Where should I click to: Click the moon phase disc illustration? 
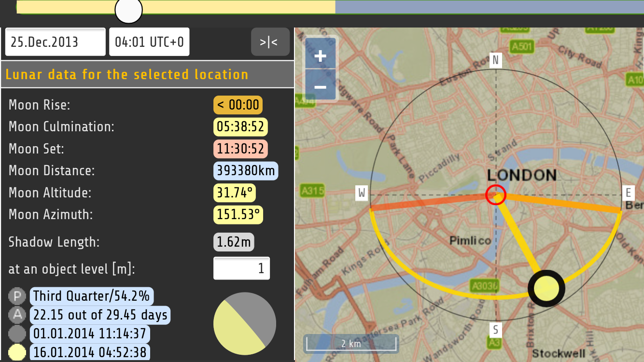coord(245,323)
